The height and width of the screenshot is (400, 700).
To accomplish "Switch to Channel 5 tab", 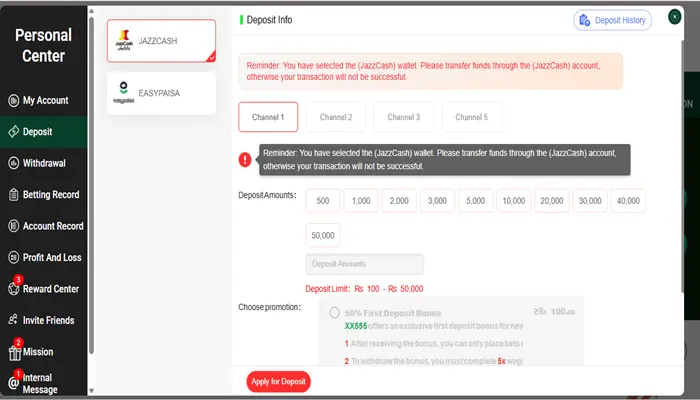I will click(471, 117).
